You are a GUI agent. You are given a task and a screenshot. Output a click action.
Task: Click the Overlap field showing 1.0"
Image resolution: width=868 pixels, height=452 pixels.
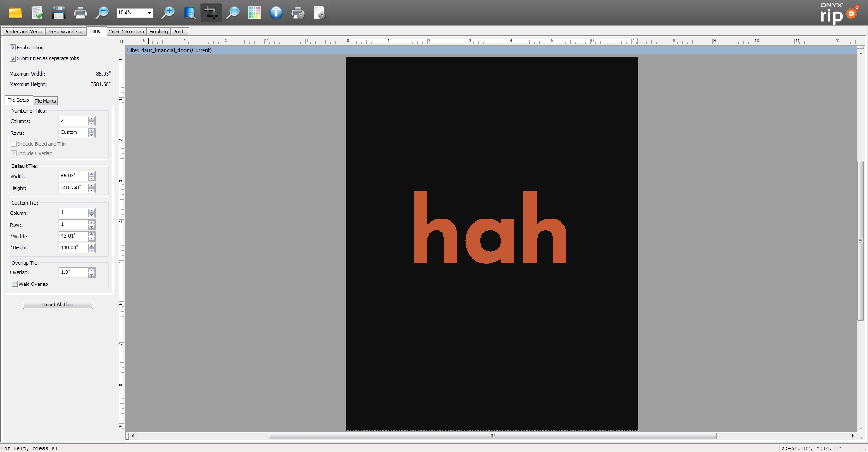(x=73, y=272)
